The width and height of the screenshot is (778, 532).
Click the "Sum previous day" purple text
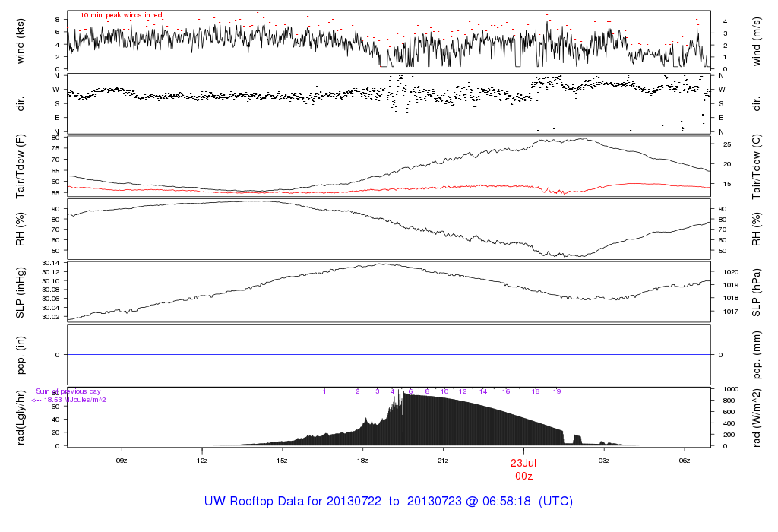[x=68, y=391]
